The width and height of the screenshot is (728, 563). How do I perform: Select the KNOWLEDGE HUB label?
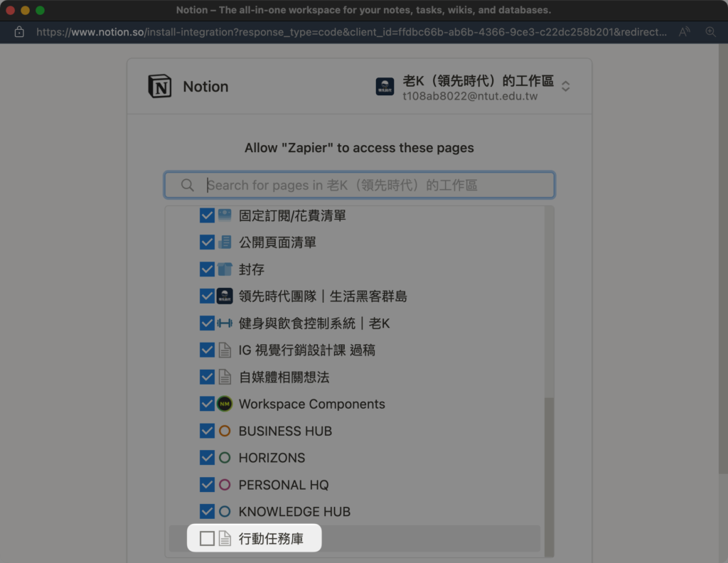[294, 512]
